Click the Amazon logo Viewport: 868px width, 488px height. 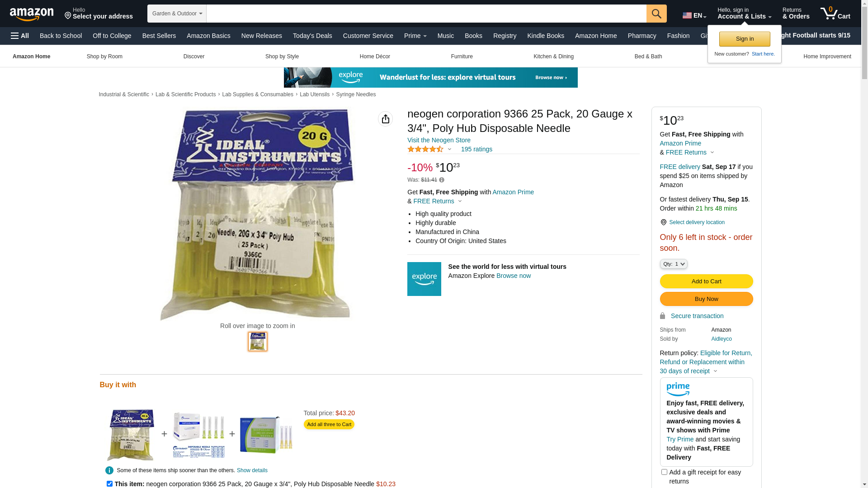coord(32,14)
